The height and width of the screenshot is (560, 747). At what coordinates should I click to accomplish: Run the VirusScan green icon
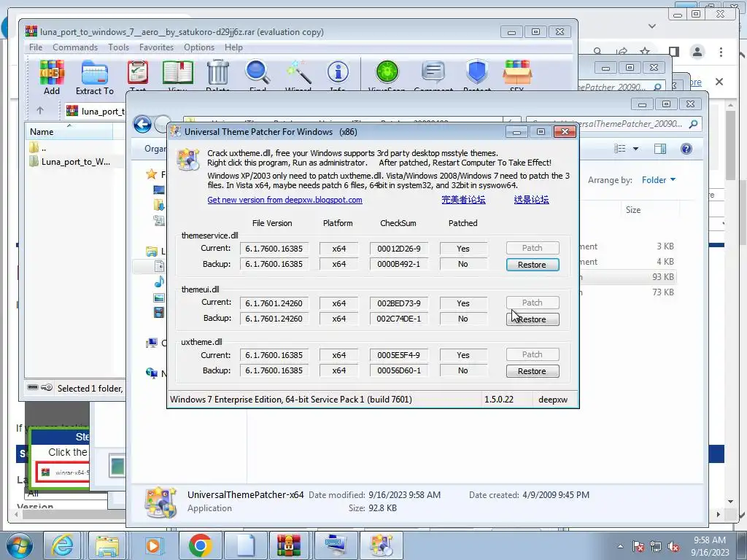pyautogui.click(x=387, y=75)
